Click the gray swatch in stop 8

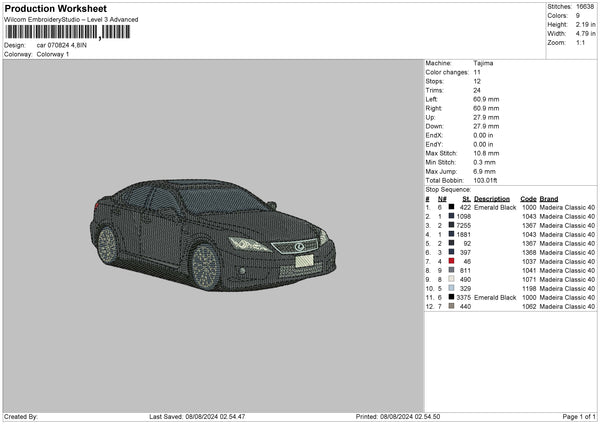[x=451, y=270]
